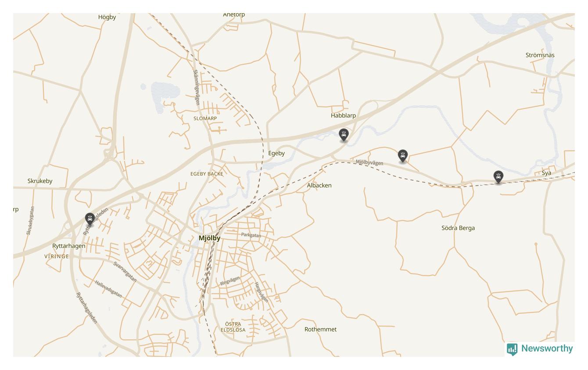Click the Newsworthy logo icon

(512, 349)
